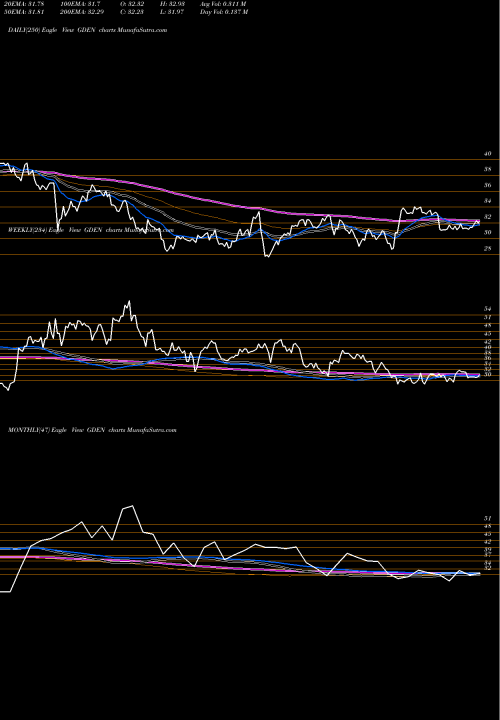Click the 54 label on weekly chart axis

tap(488, 309)
